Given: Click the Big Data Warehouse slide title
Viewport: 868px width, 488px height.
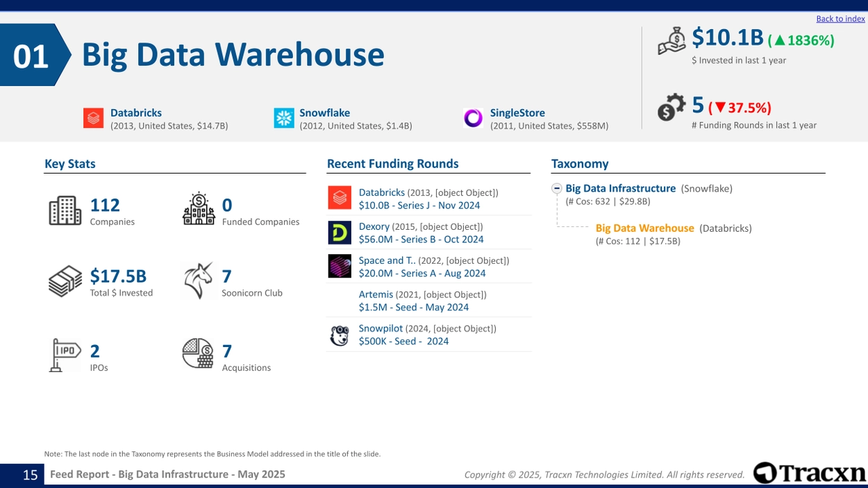Looking at the screenshot, I should (233, 55).
